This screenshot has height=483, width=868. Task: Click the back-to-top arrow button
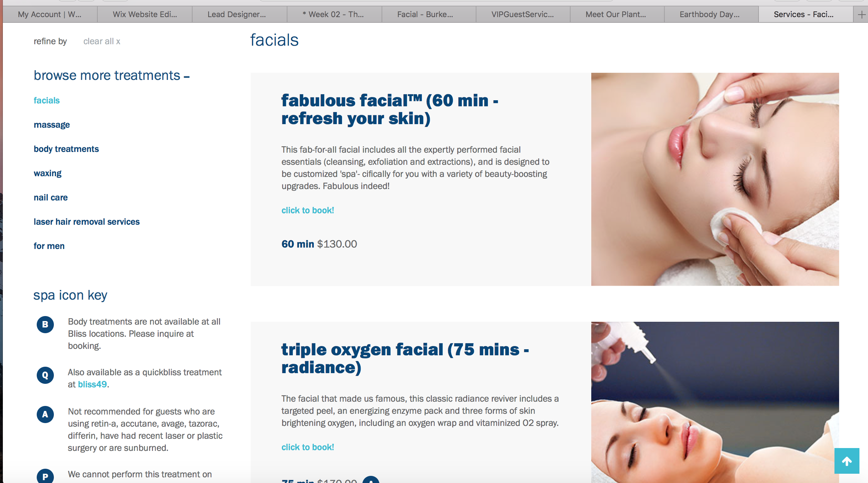pyautogui.click(x=847, y=461)
